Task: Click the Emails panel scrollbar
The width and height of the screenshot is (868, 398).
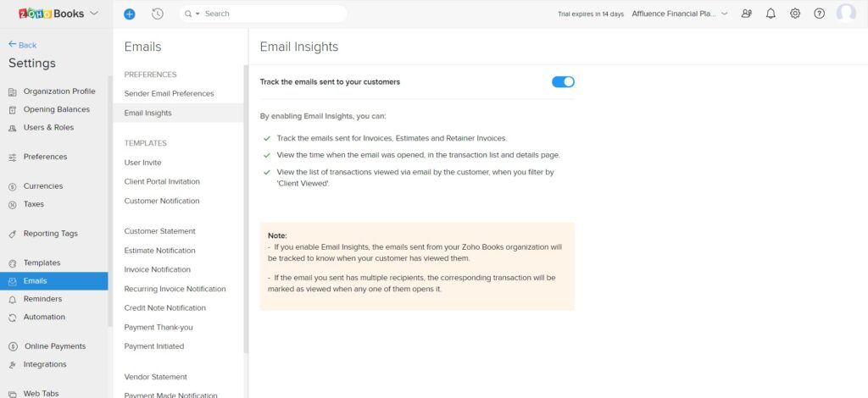Action: click(x=246, y=208)
